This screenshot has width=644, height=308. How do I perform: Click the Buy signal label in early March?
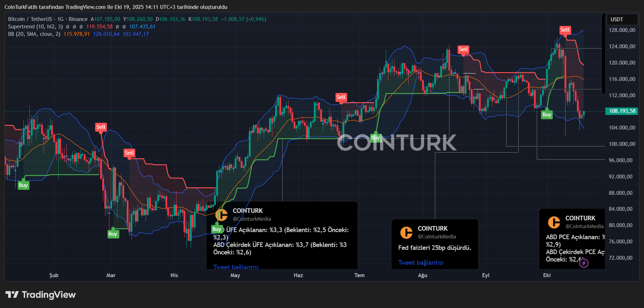[x=113, y=234]
